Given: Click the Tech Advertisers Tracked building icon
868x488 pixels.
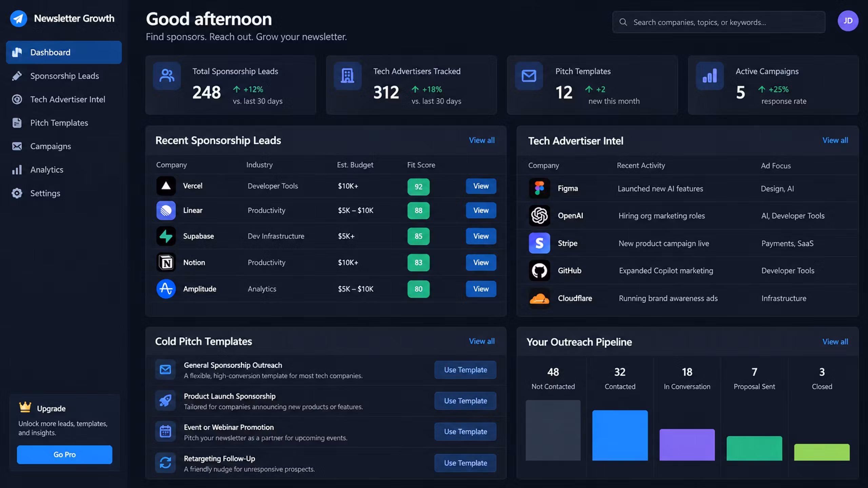Looking at the screenshot, I should [x=348, y=76].
